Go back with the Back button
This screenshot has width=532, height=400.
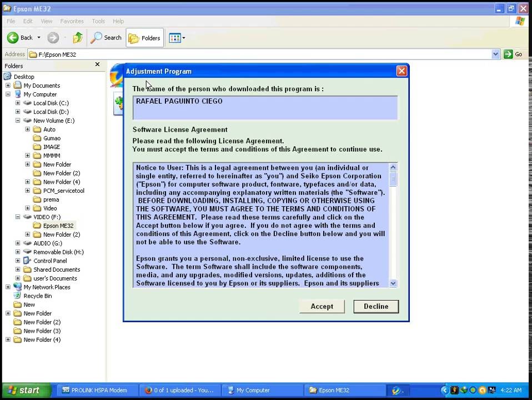coord(21,38)
